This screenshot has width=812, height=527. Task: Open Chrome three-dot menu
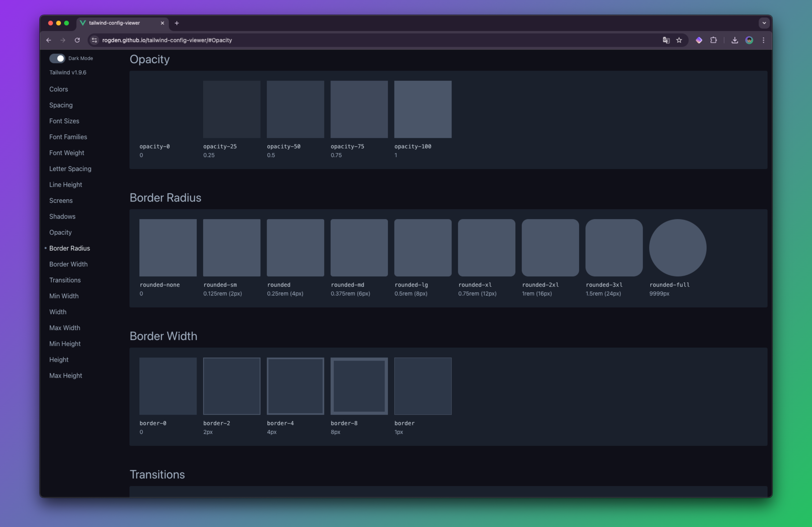point(764,40)
